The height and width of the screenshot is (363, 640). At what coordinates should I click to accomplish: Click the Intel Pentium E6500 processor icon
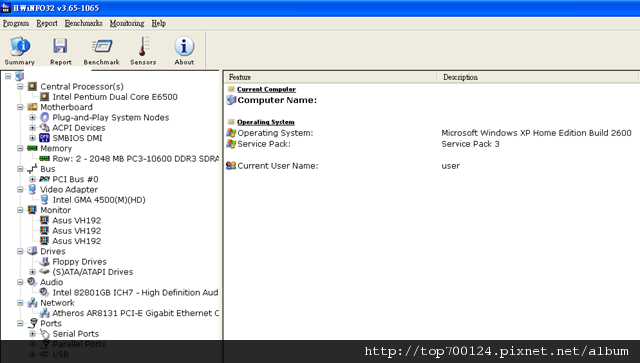44,97
